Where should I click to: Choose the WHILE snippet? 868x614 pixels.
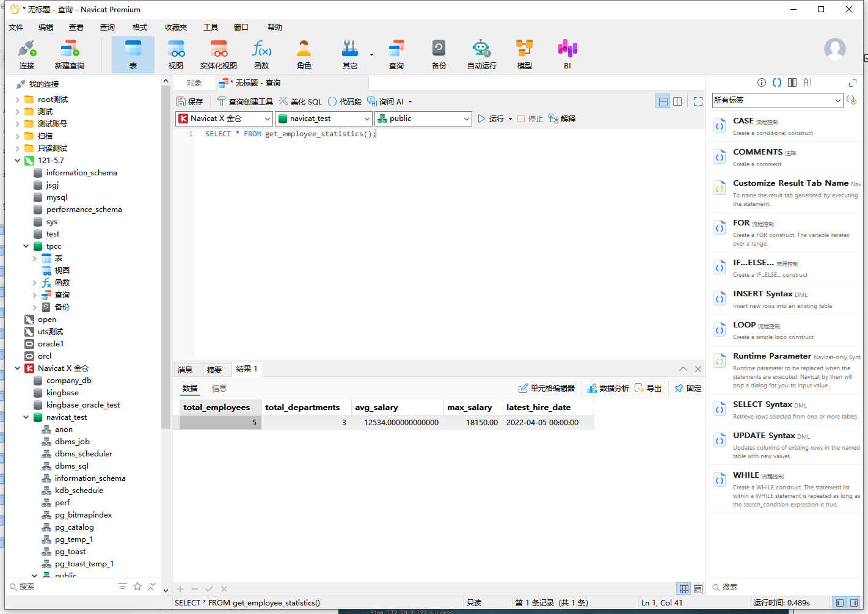point(785,489)
